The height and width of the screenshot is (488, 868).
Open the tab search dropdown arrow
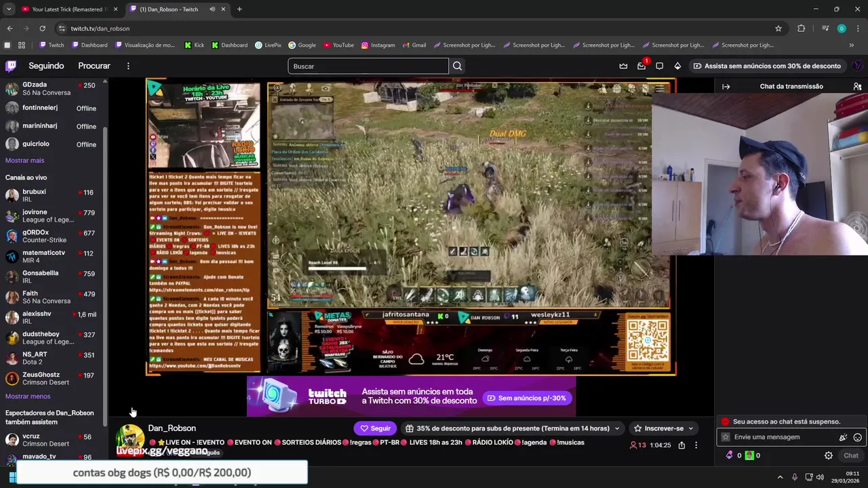click(9, 9)
